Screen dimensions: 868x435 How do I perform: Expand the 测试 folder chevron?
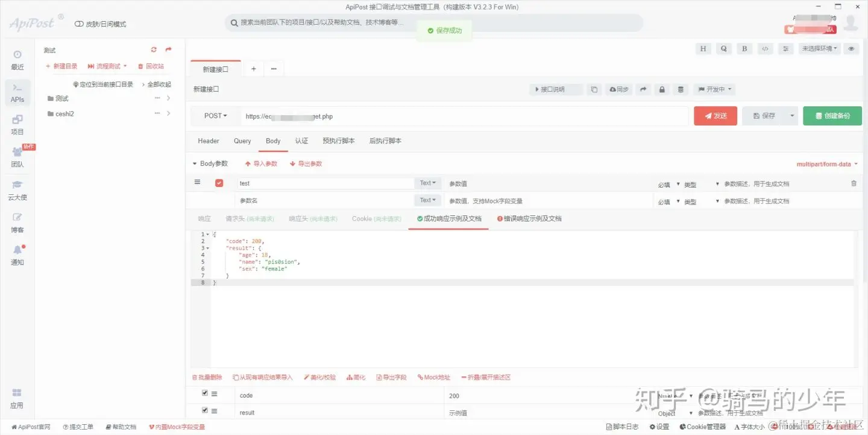pyautogui.click(x=168, y=98)
